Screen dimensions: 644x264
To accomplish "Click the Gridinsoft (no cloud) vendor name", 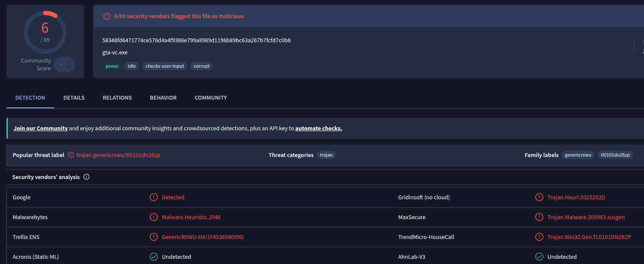I will coord(424,197).
